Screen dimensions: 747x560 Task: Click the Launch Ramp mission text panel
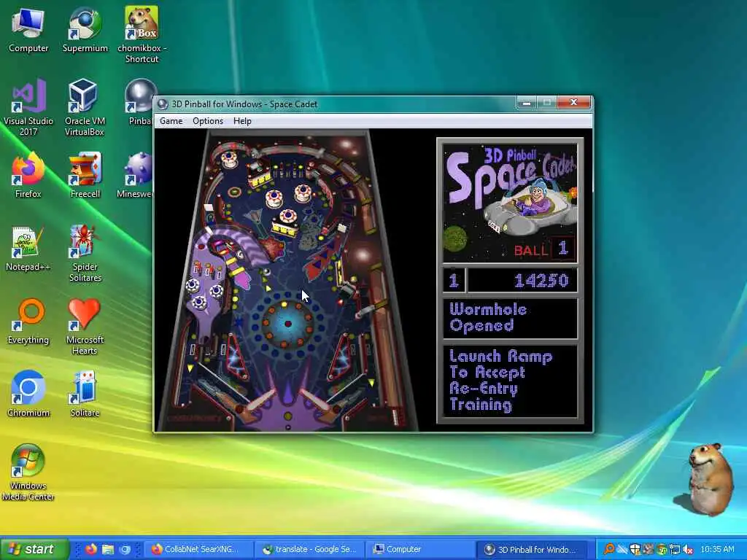[510, 381]
